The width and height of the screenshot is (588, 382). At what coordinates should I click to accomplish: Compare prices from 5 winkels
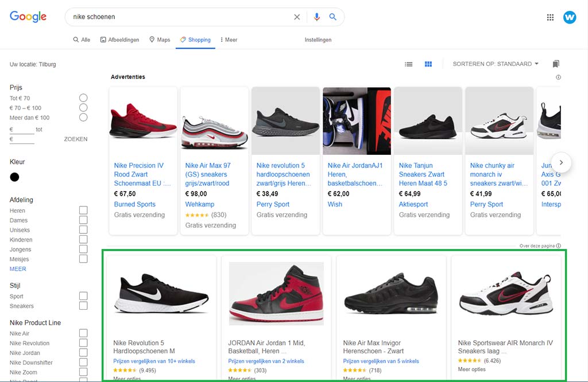[381, 361]
